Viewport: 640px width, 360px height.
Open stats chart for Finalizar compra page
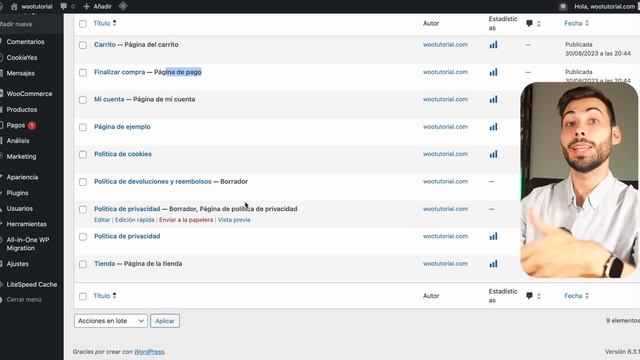click(x=493, y=72)
